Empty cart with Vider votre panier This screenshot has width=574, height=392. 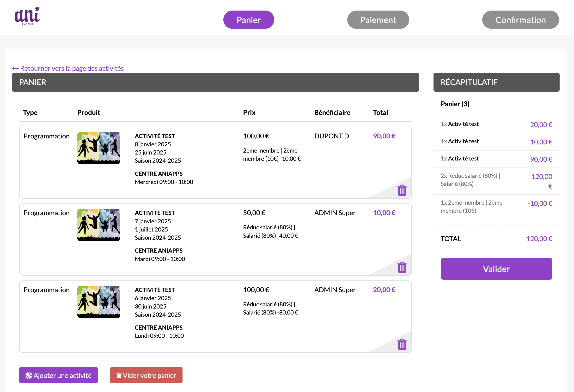[x=146, y=375]
